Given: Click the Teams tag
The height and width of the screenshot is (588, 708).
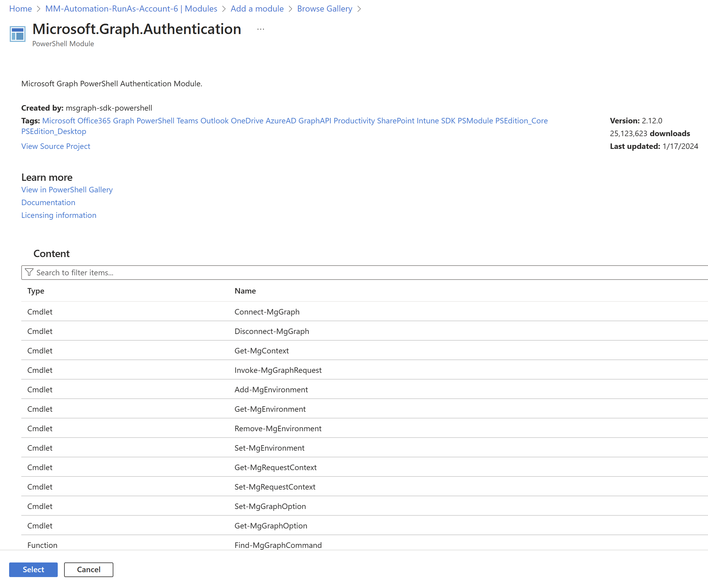Looking at the screenshot, I should click(187, 120).
